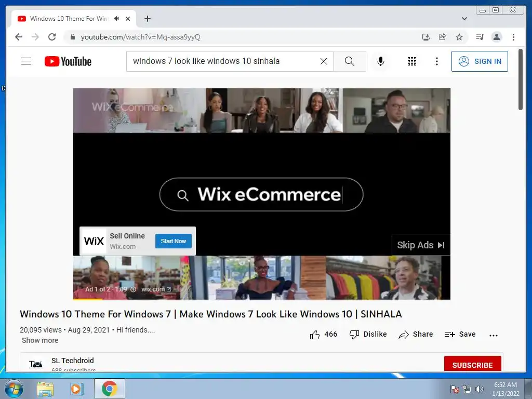Click the padlock site info icon
This screenshot has width=532, height=399.
72,37
